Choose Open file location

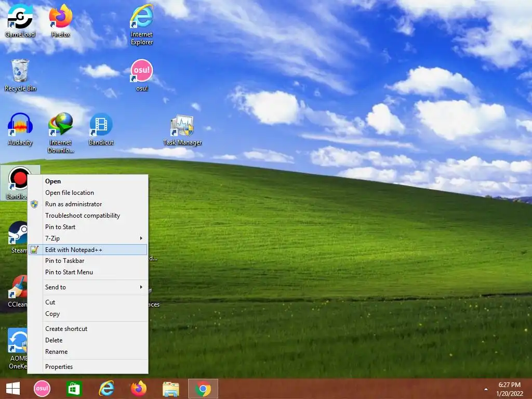tap(88, 193)
